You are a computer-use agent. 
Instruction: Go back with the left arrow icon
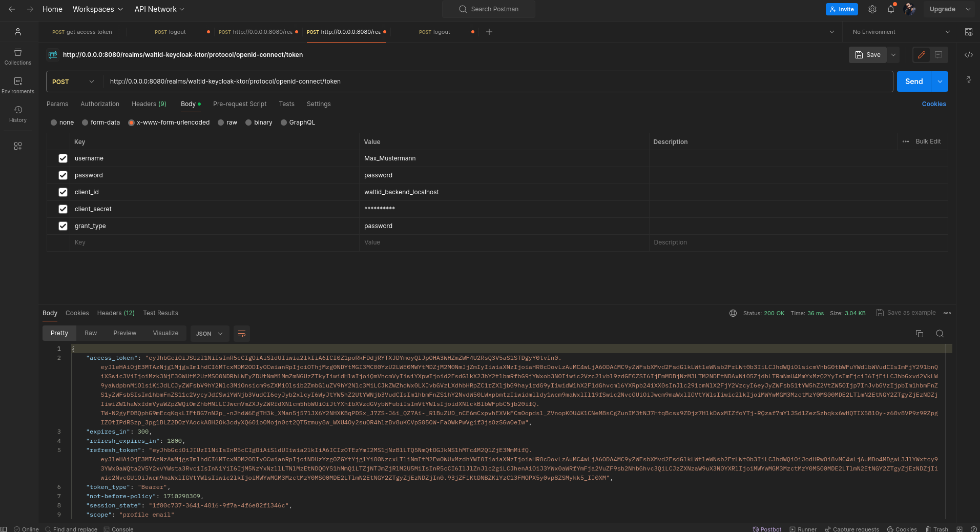point(12,9)
